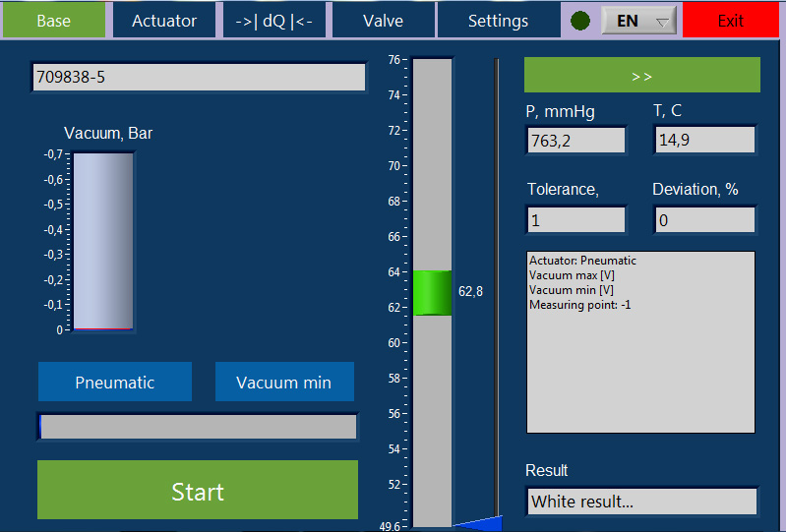
Task: Expand panel with the >> button
Action: pos(641,75)
